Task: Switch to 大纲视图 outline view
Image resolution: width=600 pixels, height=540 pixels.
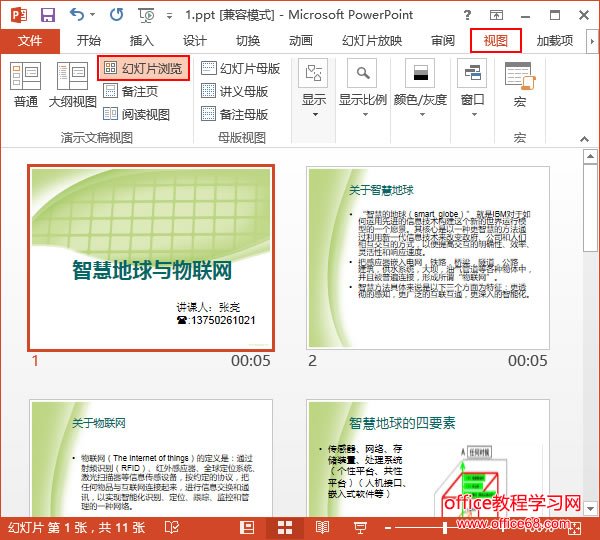Action: (x=73, y=85)
